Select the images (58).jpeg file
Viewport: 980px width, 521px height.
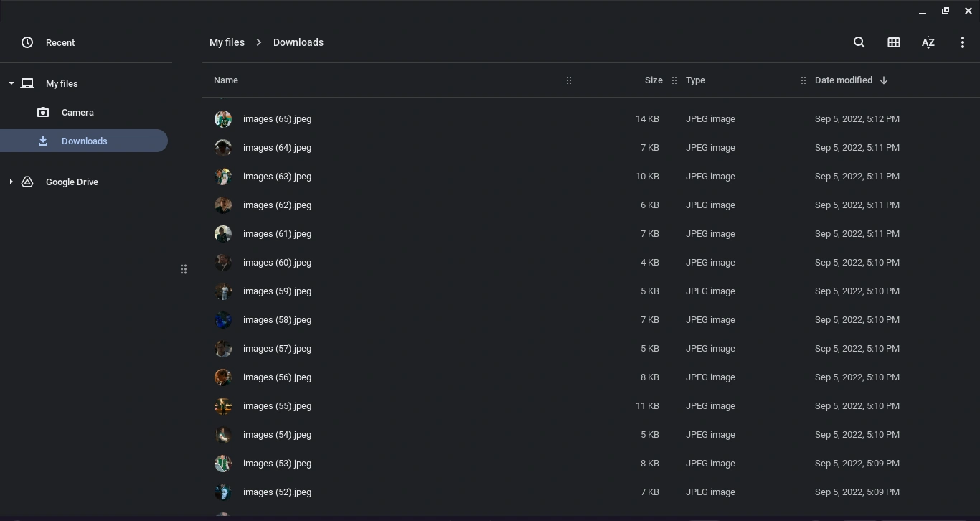277,320
